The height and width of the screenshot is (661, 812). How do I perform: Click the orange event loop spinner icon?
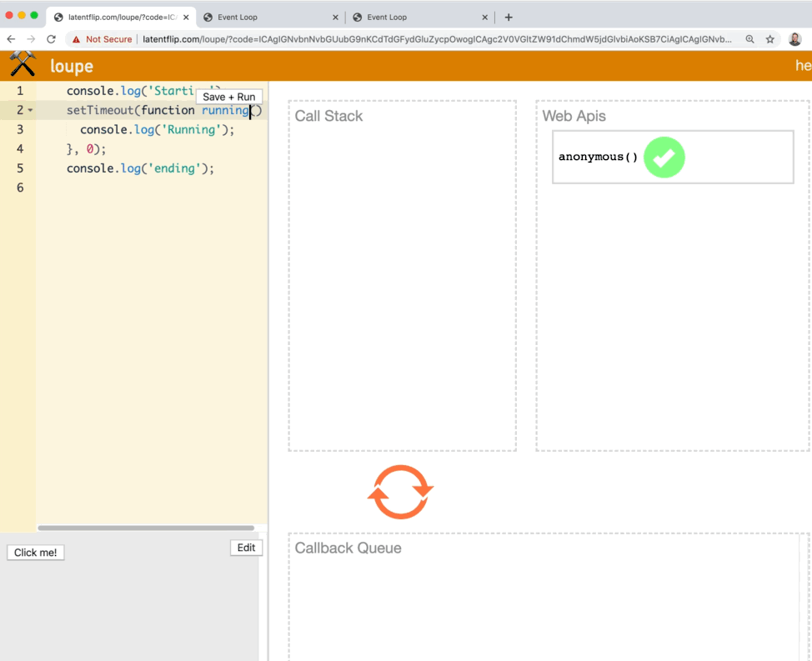400,492
